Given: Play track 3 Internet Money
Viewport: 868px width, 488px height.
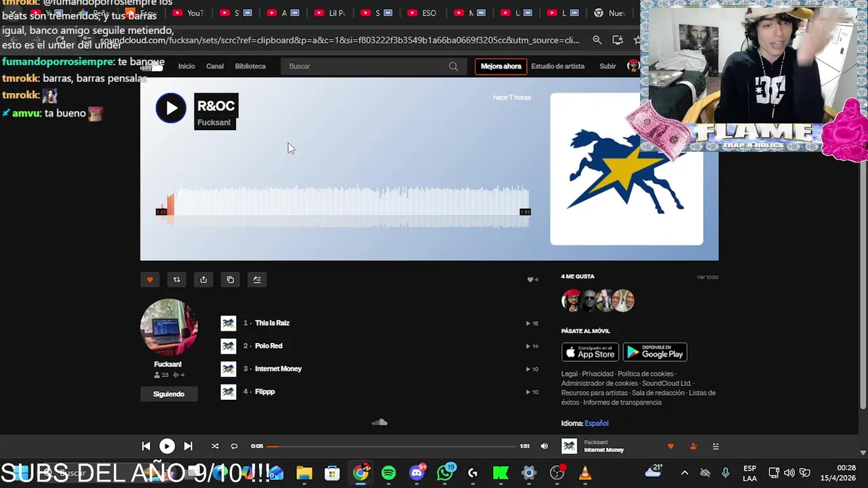Looking at the screenshot, I should (278, 369).
